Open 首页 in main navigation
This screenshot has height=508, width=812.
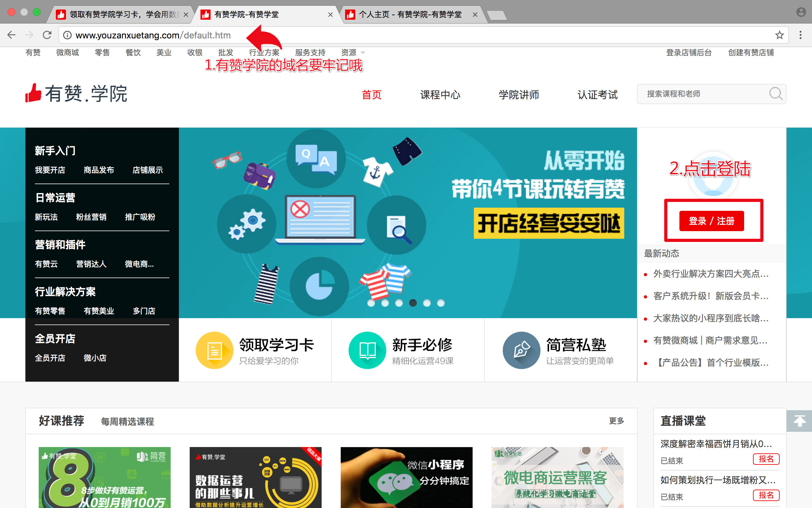click(x=371, y=95)
